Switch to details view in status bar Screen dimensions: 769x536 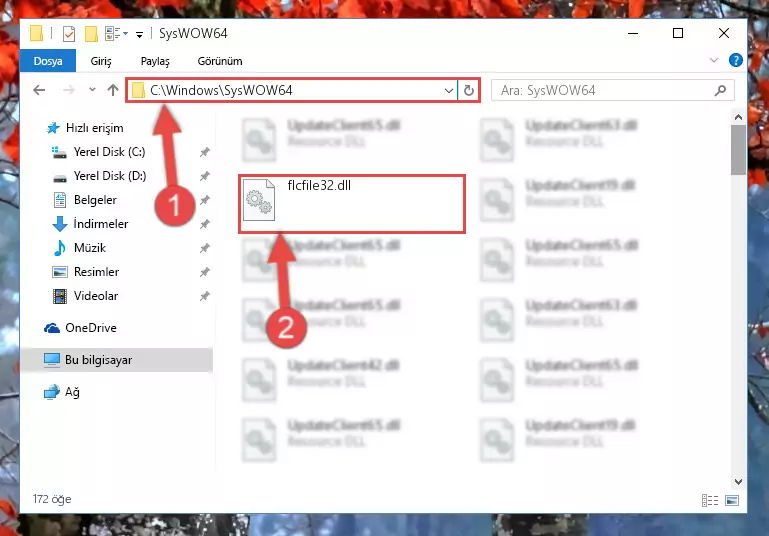pyautogui.click(x=710, y=500)
